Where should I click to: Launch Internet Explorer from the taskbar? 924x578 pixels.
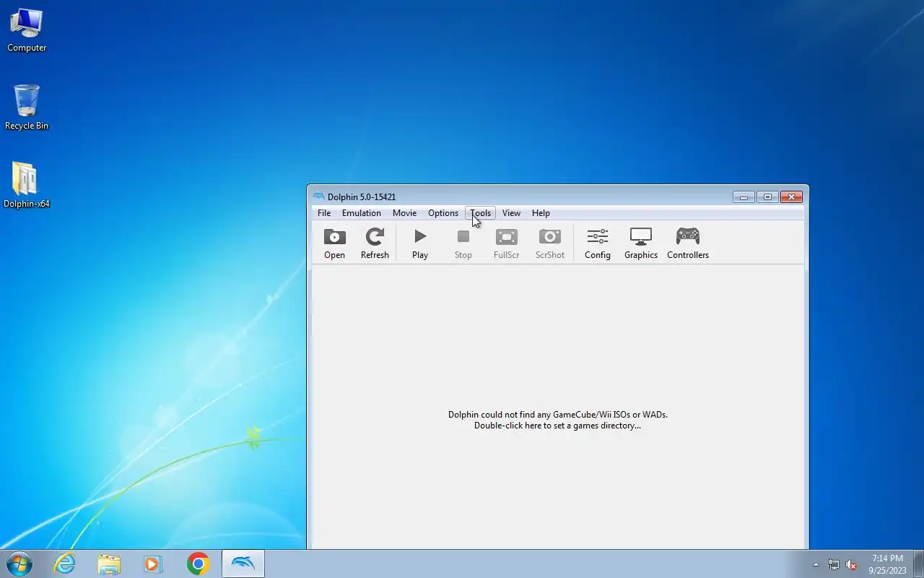point(65,564)
